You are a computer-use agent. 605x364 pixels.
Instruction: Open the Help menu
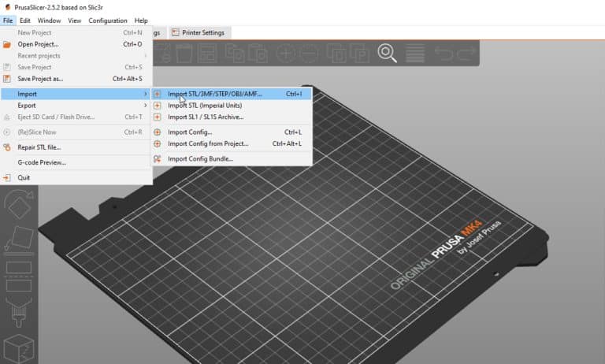(x=141, y=20)
